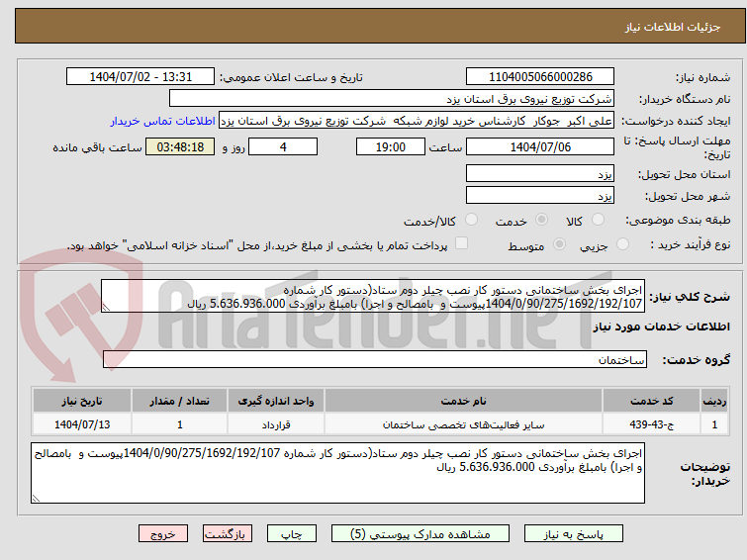Image resolution: width=747 pixels, height=560 pixels.
Task: Click the ردیف column header
Action: tap(714, 401)
